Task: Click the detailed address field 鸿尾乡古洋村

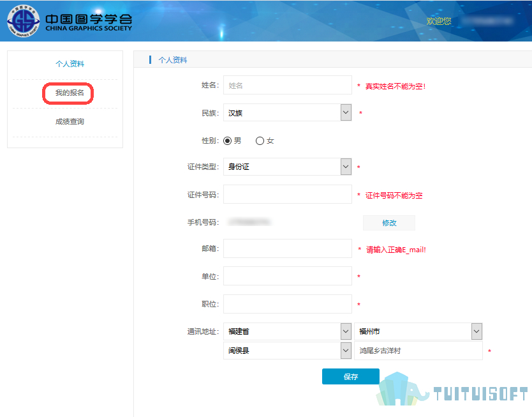Action: pyautogui.click(x=418, y=351)
